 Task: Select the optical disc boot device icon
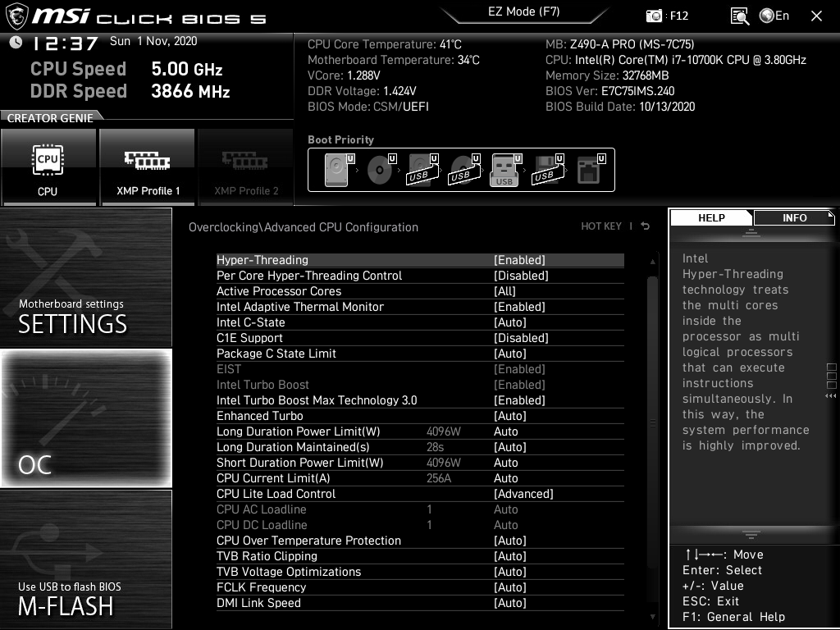click(381, 170)
